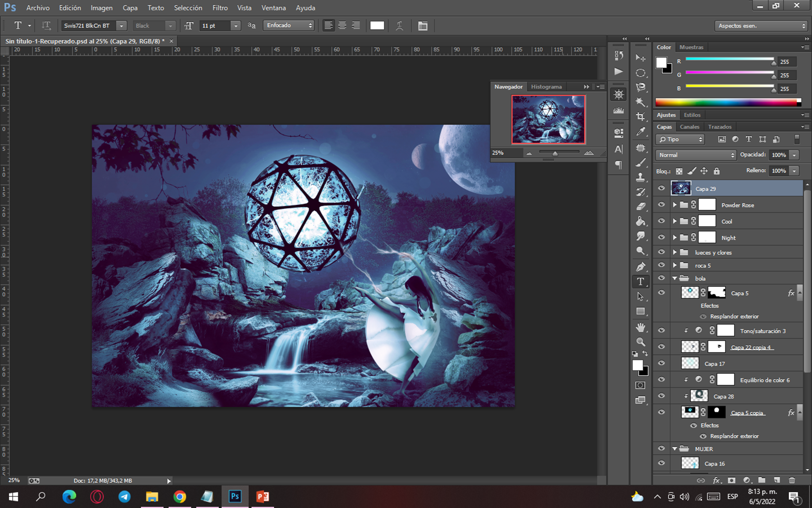
Task: Select the Horizontal Type tool
Action: coord(641,281)
